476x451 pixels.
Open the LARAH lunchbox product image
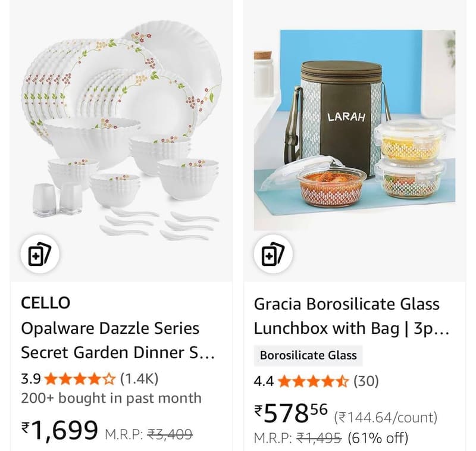click(x=354, y=130)
